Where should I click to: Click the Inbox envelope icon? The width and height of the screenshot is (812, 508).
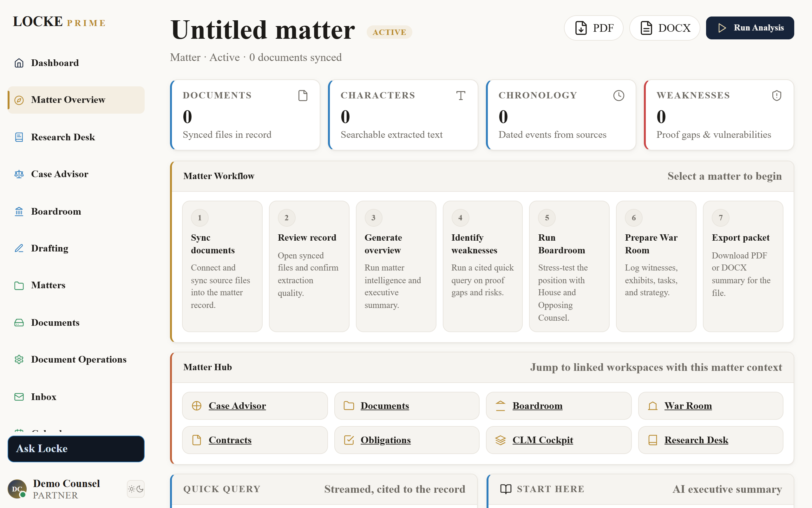point(19,397)
